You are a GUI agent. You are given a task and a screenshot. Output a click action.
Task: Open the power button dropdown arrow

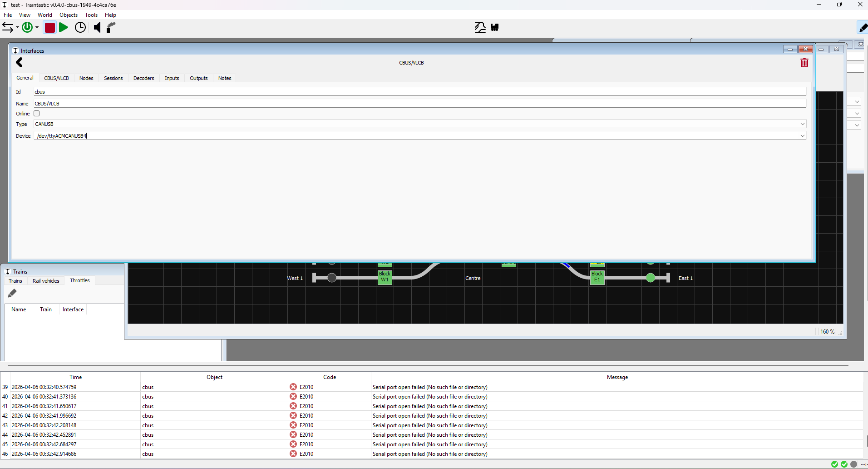click(x=37, y=28)
